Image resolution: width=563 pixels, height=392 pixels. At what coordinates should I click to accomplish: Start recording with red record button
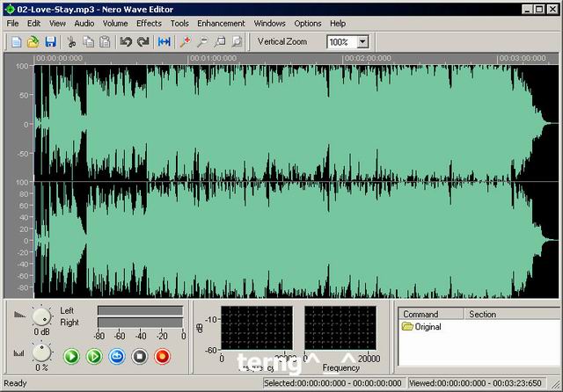pos(162,357)
